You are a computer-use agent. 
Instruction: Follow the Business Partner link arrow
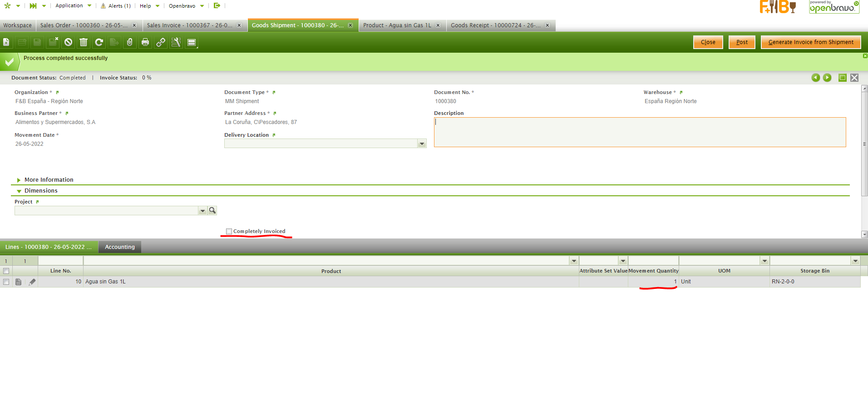[x=67, y=113]
